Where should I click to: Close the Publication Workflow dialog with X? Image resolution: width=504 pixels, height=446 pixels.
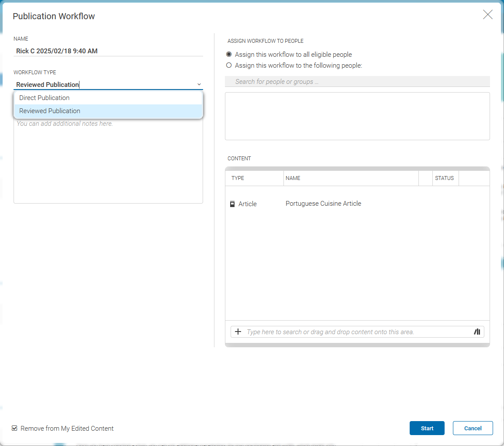tap(487, 15)
